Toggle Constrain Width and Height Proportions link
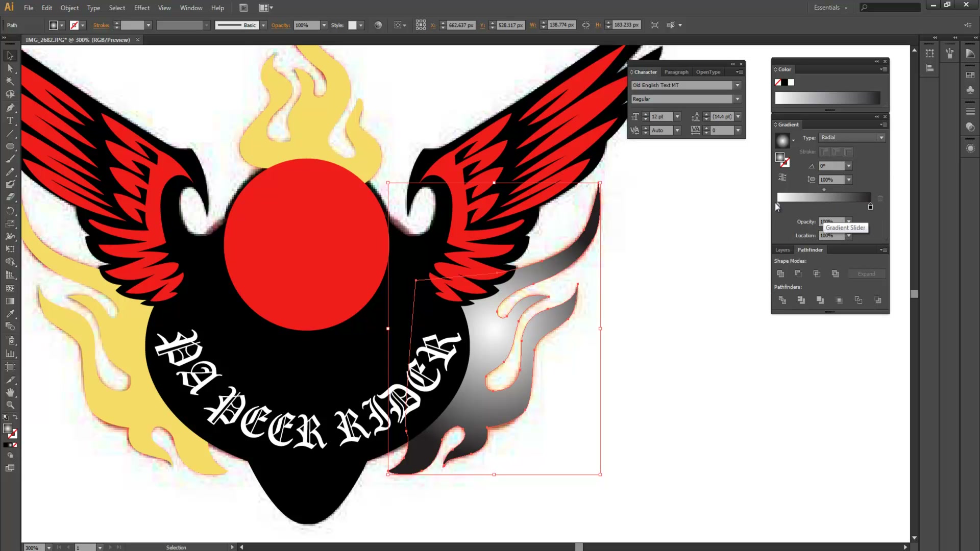Screen dimensions: 980x551 coord(585,25)
